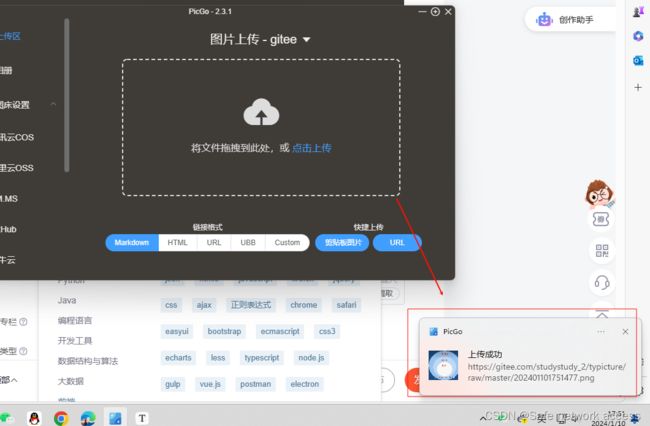Click the plus icon in browser sidebar

pos(638,87)
